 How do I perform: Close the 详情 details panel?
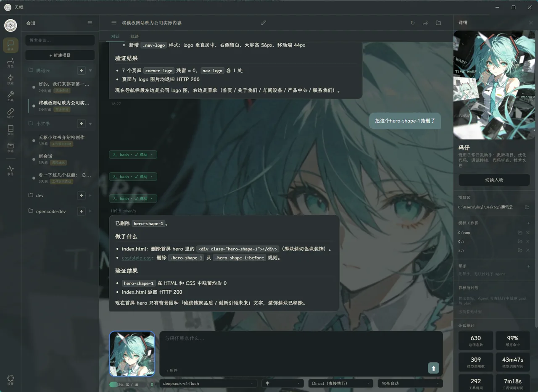click(530, 23)
